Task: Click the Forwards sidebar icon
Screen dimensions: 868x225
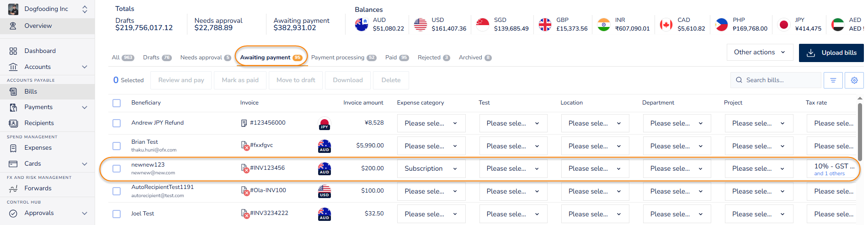Action: (13, 188)
